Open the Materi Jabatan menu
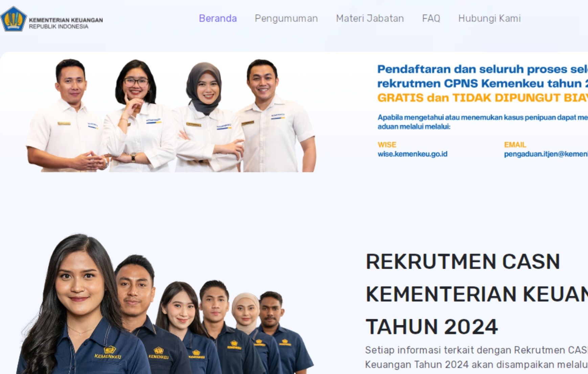Viewport: 588px width, 374px height. (370, 18)
